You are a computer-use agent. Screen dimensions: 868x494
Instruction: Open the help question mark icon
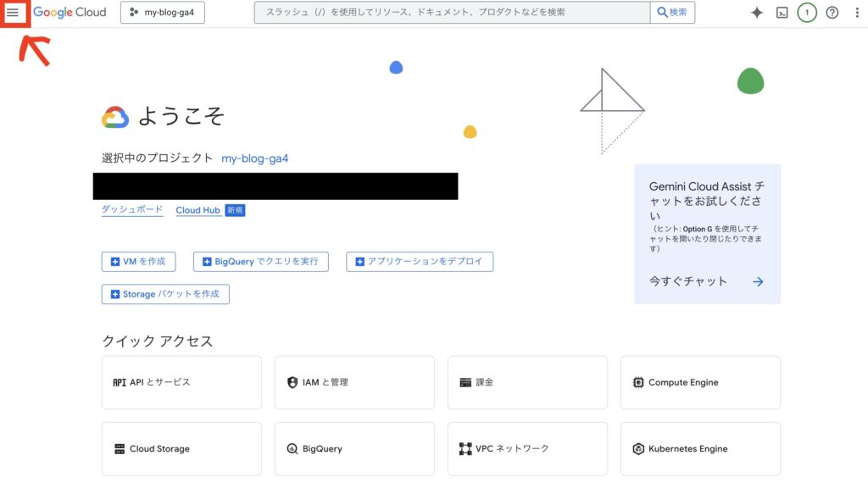(x=832, y=12)
